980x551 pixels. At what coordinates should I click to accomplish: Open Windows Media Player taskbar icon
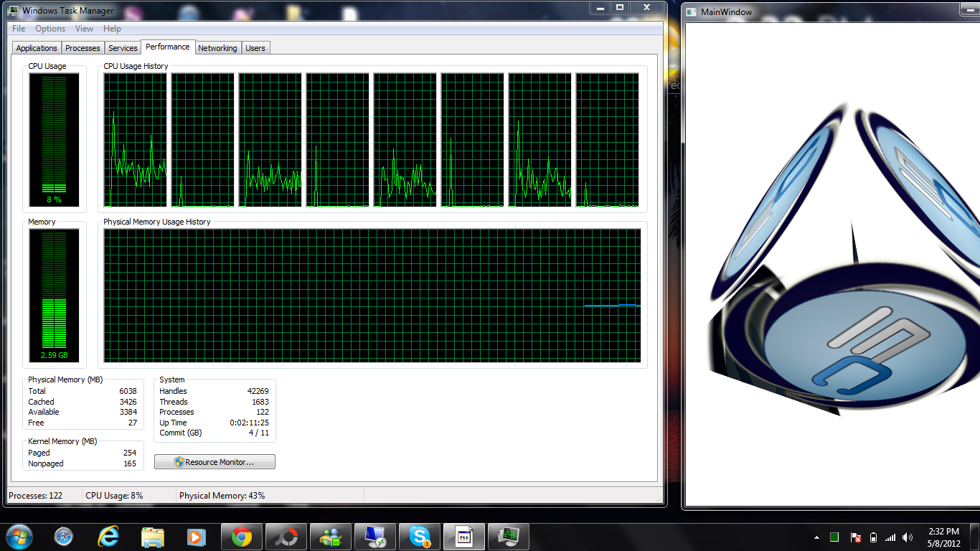(196, 536)
